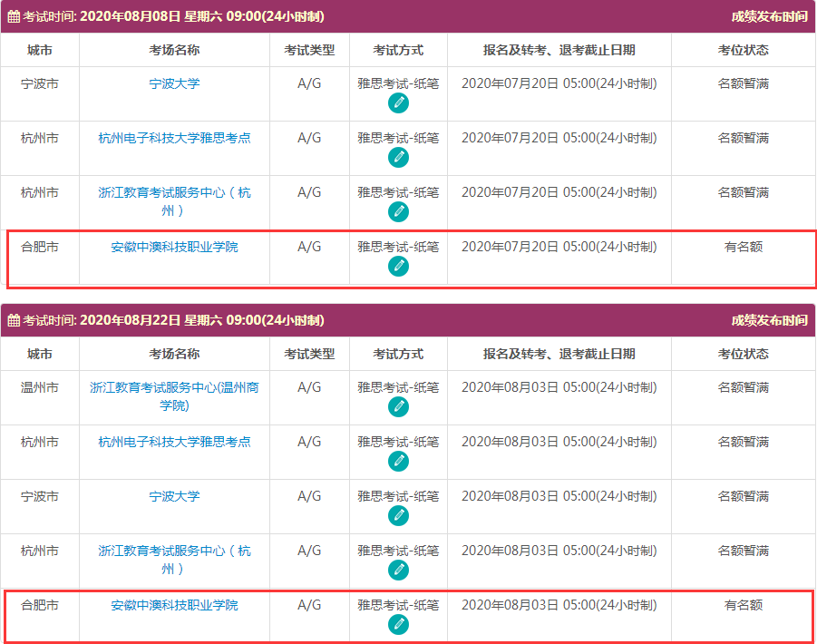Click pencil icon for 安徽中澳科技职业学院, 08月08日 exam
Viewport: 817px width, 644px height.
pyautogui.click(x=398, y=267)
